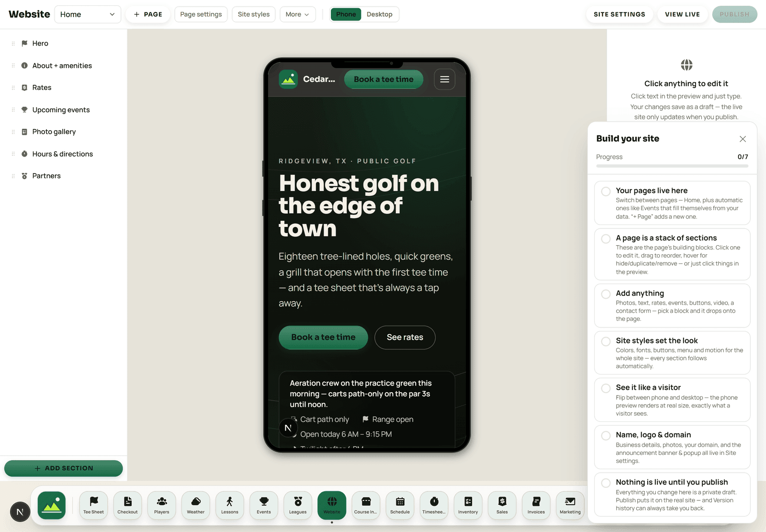Image resolution: width=766 pixels, height=532 pixels.
Task: Click the View Live button
Action: pyautogui.click(x=682, y=14)
